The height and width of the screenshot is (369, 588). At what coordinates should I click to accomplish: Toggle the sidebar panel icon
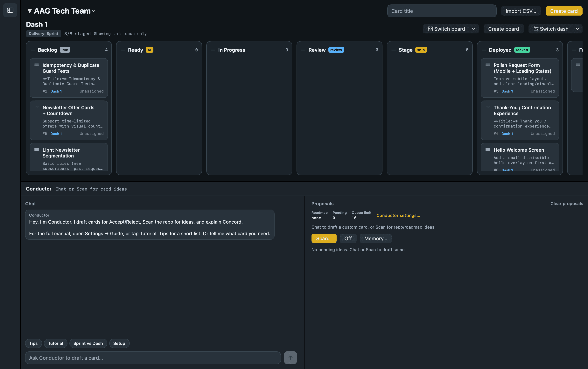10,10
